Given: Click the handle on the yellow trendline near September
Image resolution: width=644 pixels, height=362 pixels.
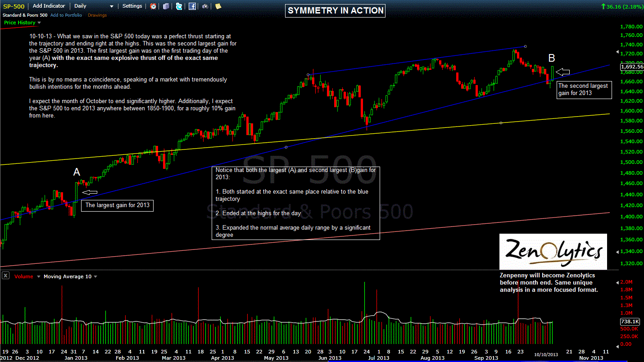Looking at the screenshot, I should [x=501, y=123].
